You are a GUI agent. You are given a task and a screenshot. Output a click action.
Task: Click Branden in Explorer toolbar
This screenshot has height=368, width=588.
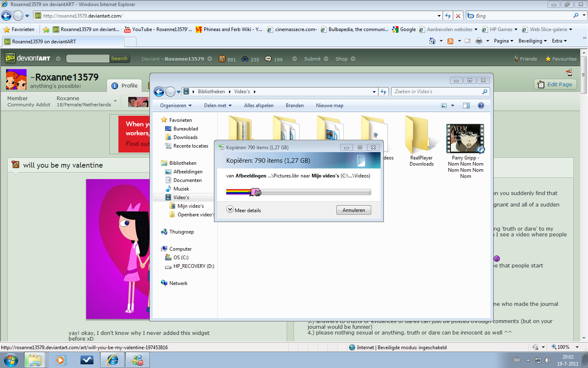pyautogui.click(x=295, y=105)
